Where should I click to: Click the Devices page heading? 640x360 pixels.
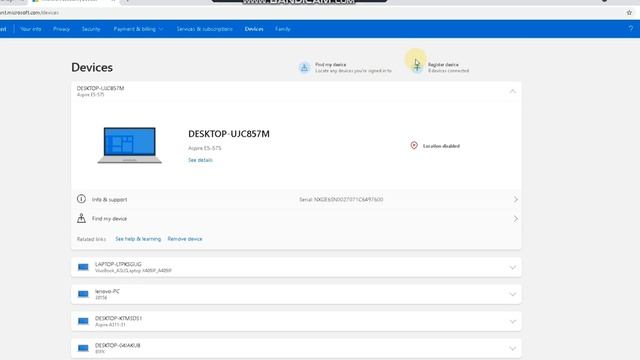(x=92, y=67)
